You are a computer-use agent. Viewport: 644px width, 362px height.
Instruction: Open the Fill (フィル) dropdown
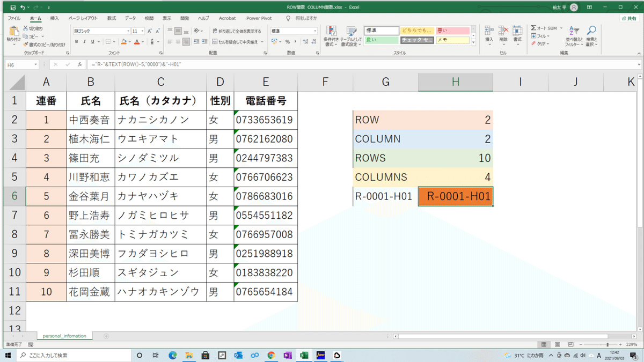tap(540, 36)
